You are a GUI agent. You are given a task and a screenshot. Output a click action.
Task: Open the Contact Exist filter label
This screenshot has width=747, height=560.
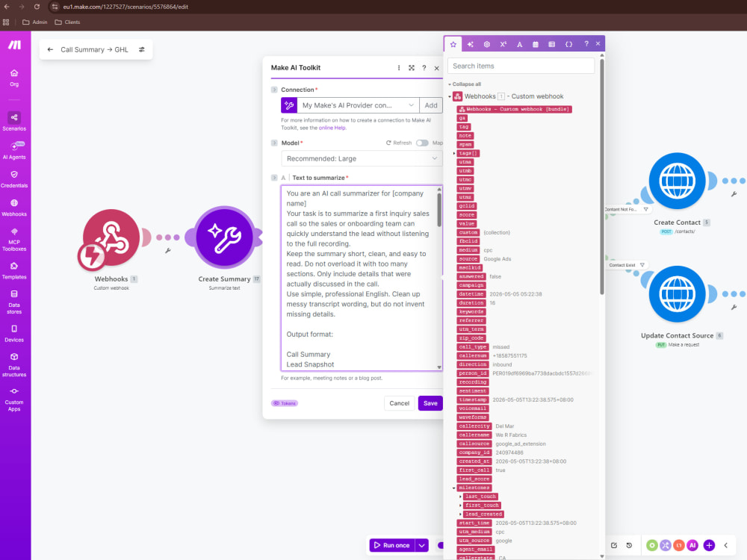click(622, 265)
